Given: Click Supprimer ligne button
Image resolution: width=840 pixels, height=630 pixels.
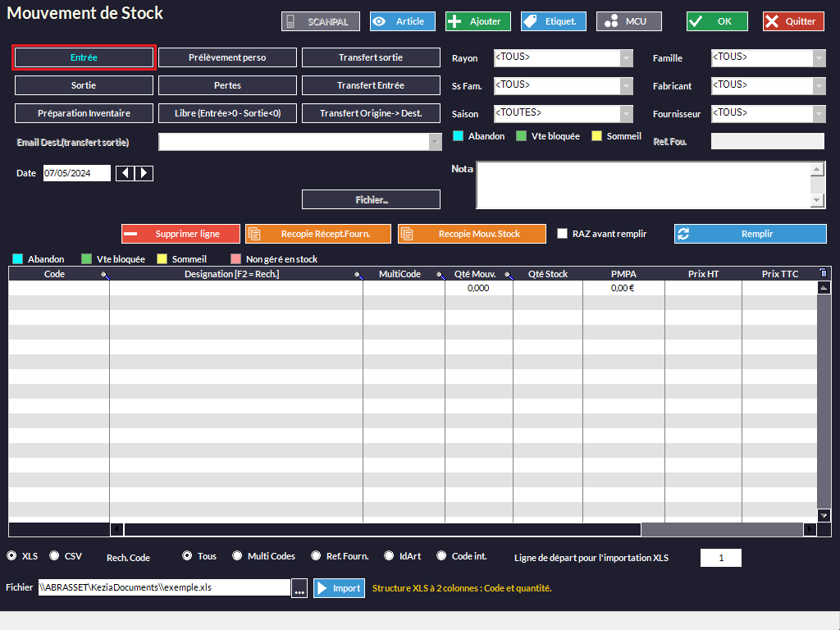Looking at the screenshot, I should pyautogui.click(x=180, y=234).
